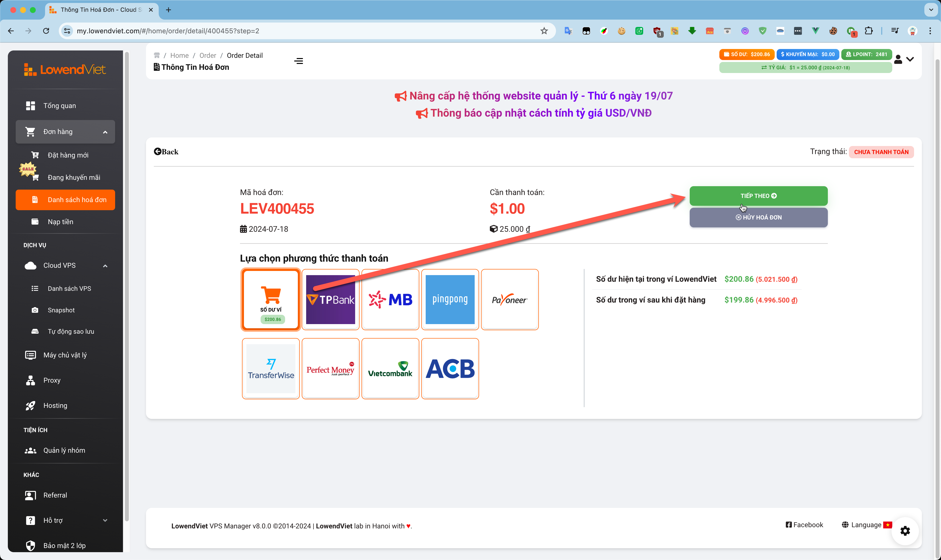Click the green TIẾP THEO button
The width and height of the screenshot is (941, 560).
(758, 196)
